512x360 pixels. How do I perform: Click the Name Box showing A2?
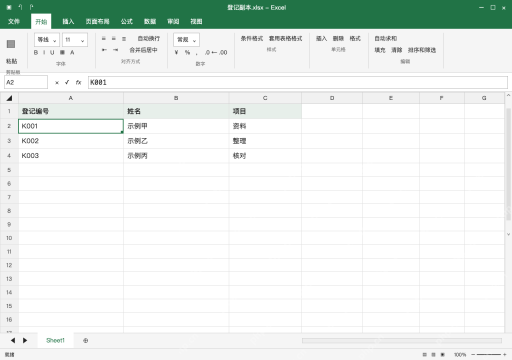click(x=26, y=82)
